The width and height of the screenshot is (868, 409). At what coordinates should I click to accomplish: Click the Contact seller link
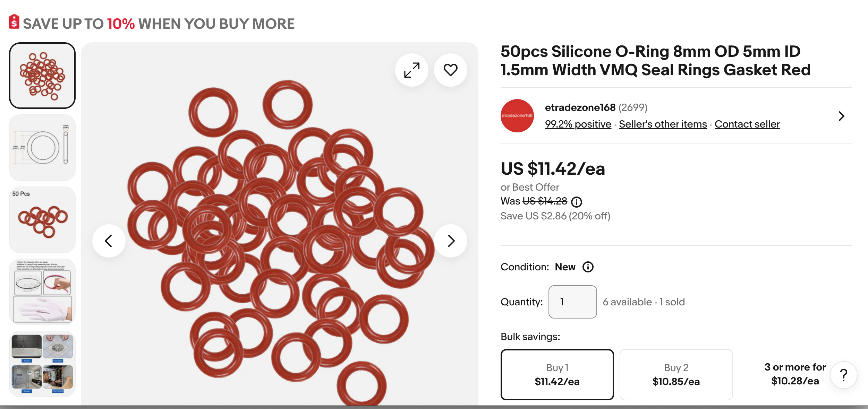click(x=747, y=124)
